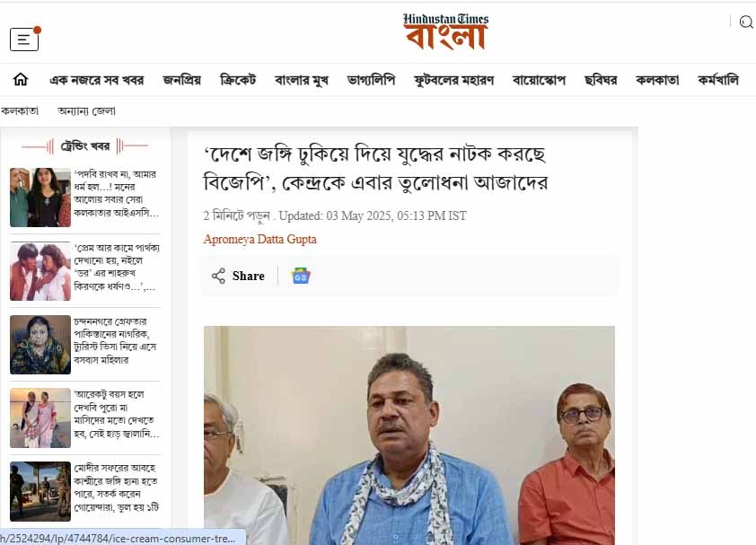Open the hamburger menu icon
Screen dimensions: 756x545
pos(24,40)
